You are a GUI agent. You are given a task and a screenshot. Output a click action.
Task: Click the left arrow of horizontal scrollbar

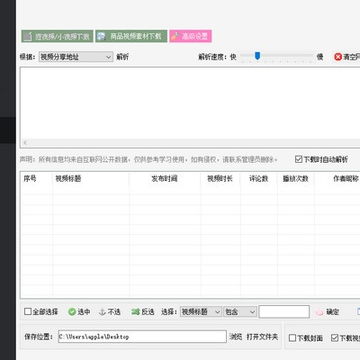point(25,143)
